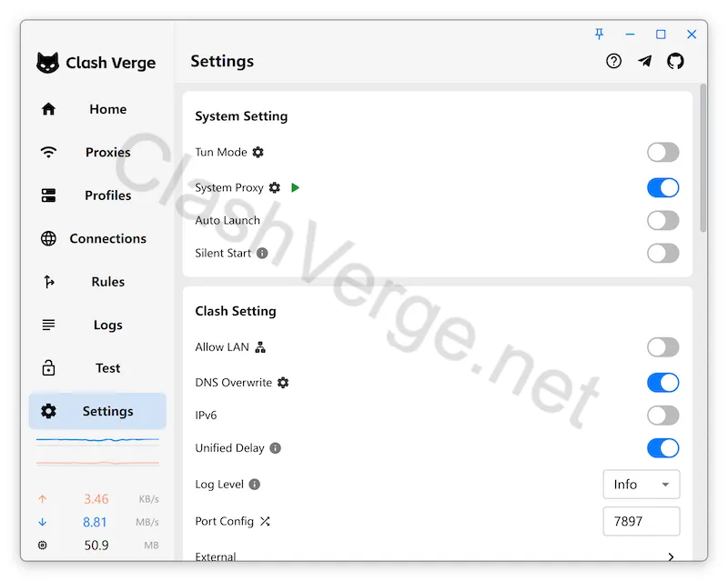
Task: Close the Clash Verge window
Action: point(692,35)
